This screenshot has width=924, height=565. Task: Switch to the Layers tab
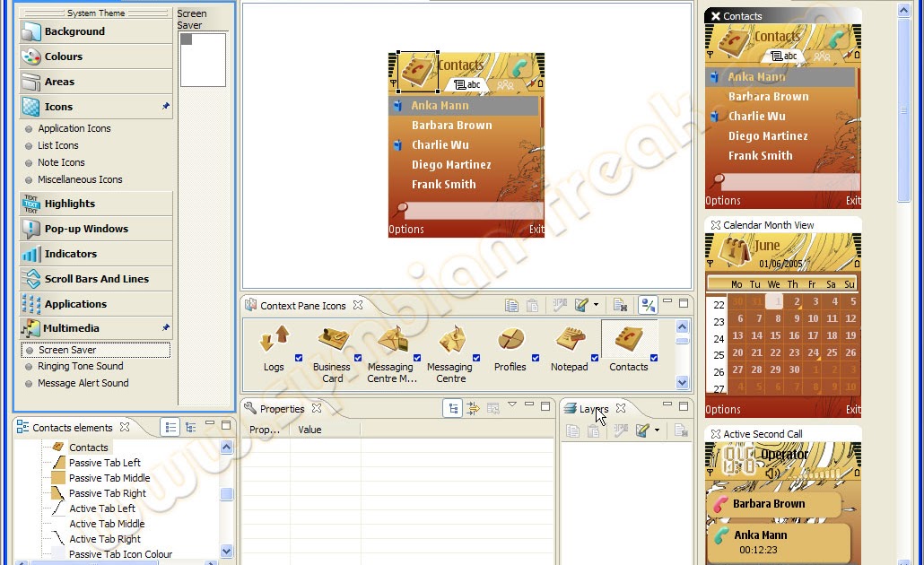(x=593, y=409)
